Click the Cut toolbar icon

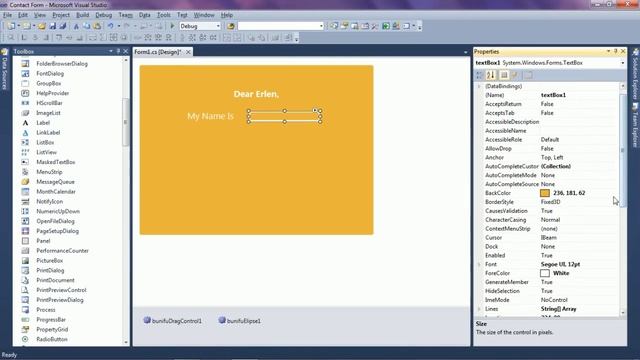tap(76, 26)
